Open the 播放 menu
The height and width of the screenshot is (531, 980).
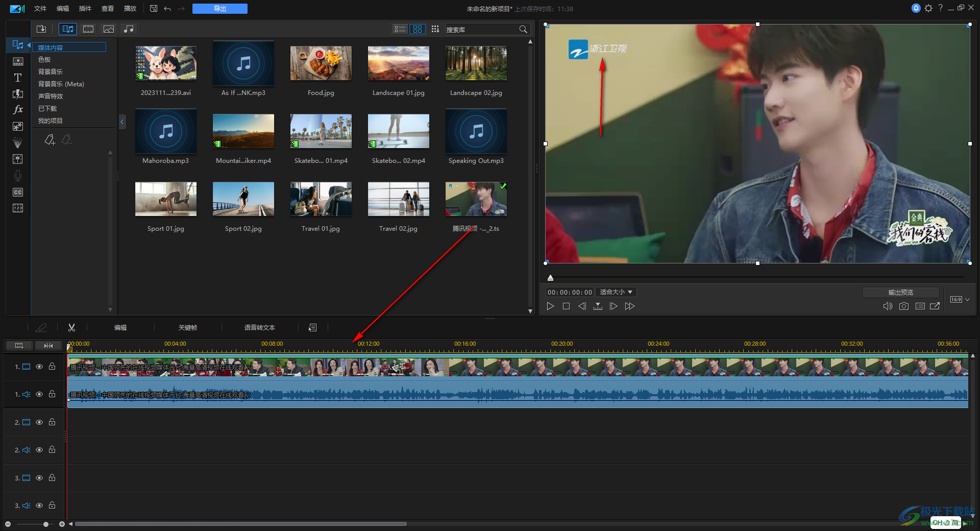pyautogui.click(x=130, y=9)
